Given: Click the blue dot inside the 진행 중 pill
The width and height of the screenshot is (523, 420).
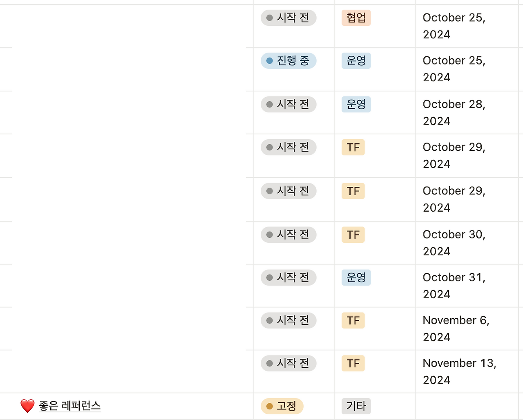Looking at the screenshot, I should point(269,60).
